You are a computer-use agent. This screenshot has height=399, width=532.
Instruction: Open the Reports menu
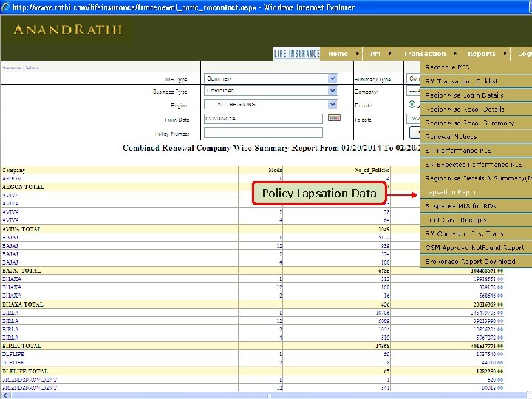pos(482,54)
